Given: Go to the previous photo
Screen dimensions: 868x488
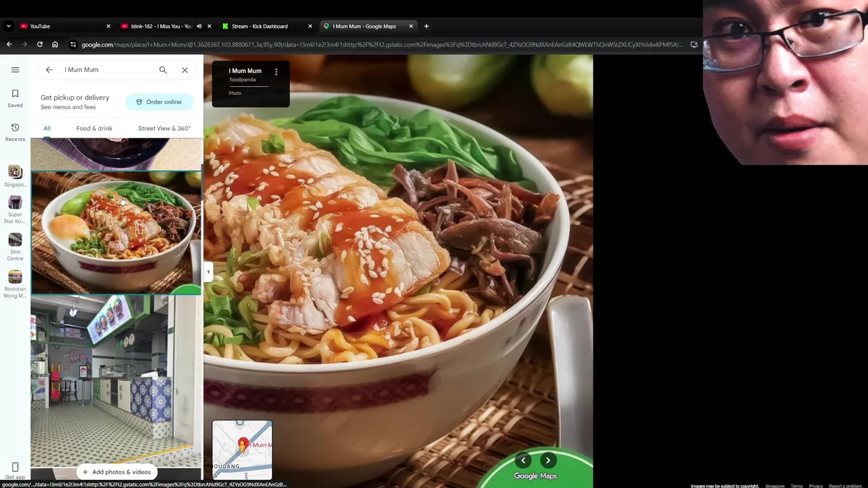Looking at the screenshot, I should (x=523, y=461).
